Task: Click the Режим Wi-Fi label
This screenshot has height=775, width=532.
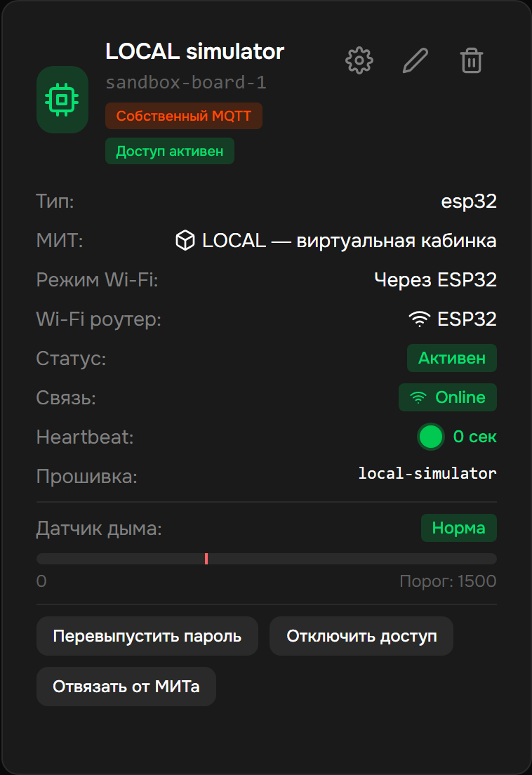Action: click(97, 280)
